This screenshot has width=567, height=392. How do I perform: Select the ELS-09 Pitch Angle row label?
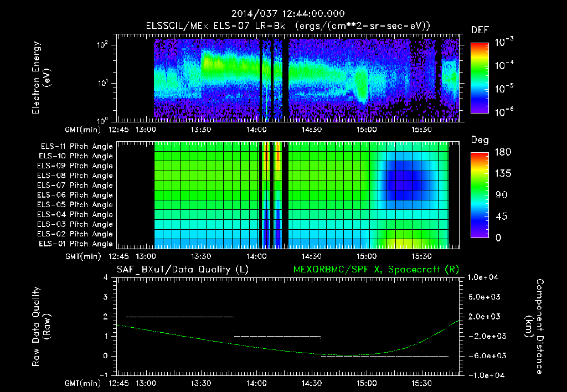tap(75, 166)
